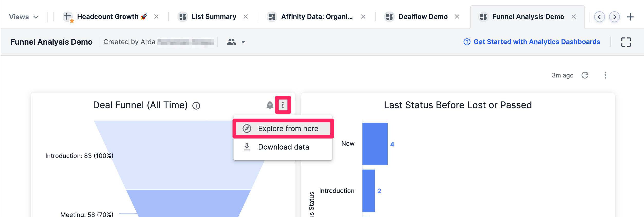644x217 pixels.
Task: Click the question mark help icon
Action: tap(467, 42)
